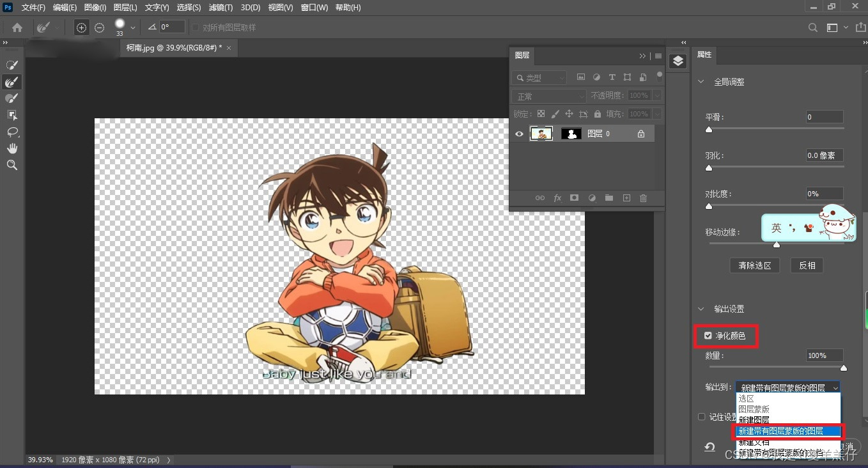Image resolution: width=868 pixels, height=468 pixels.
Task: Click the fx layer style icon
Action: [x=557, y=198]
